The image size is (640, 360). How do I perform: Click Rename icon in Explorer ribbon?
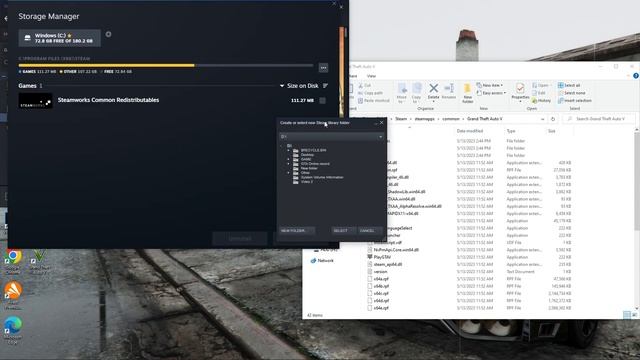pos(449,91)
